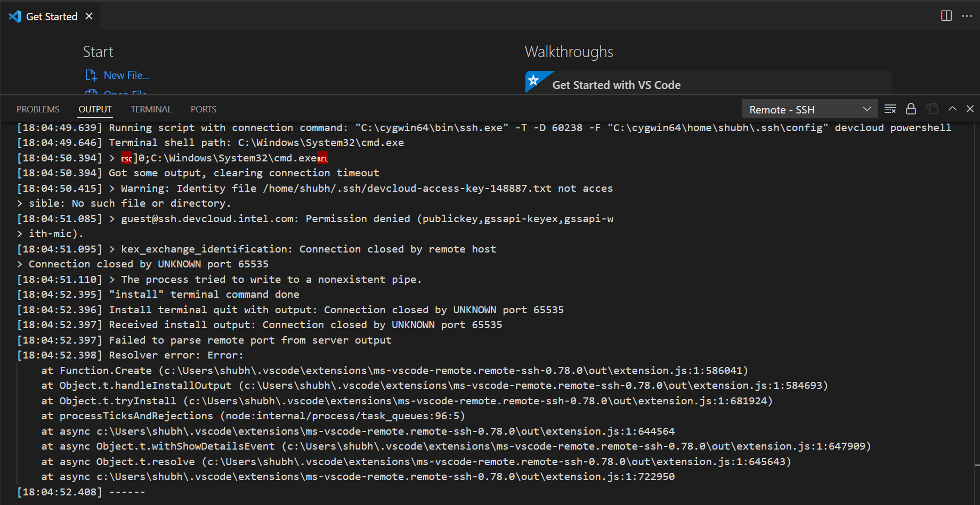
Task: Open the editor More Actions ellipsis menu
Action: coord(967,16)
